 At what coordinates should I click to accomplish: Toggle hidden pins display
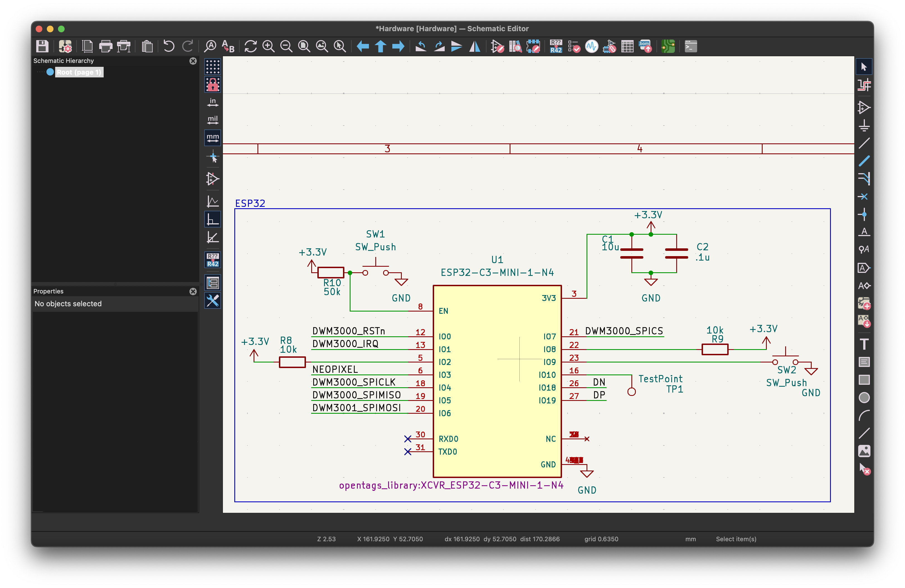point(213,179)
